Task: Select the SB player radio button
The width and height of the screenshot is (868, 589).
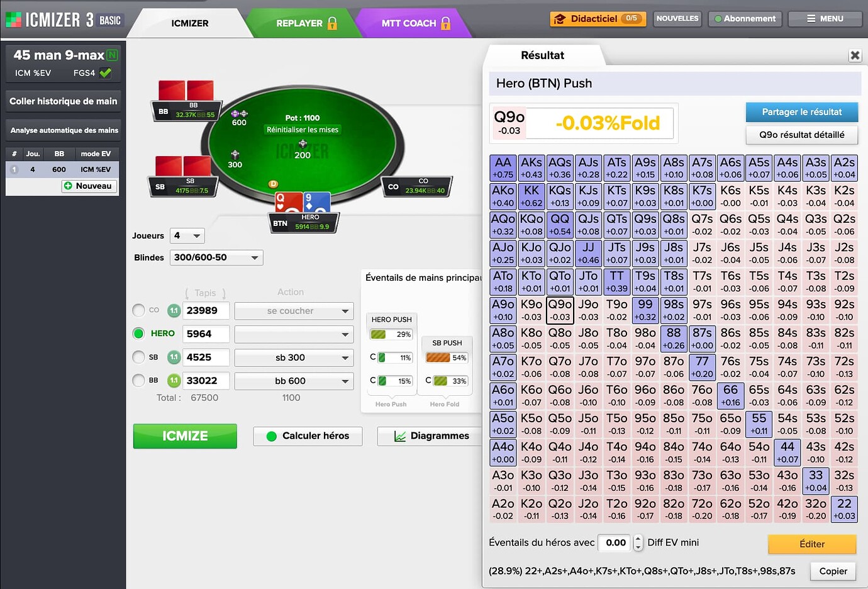Action: (139, 357)
